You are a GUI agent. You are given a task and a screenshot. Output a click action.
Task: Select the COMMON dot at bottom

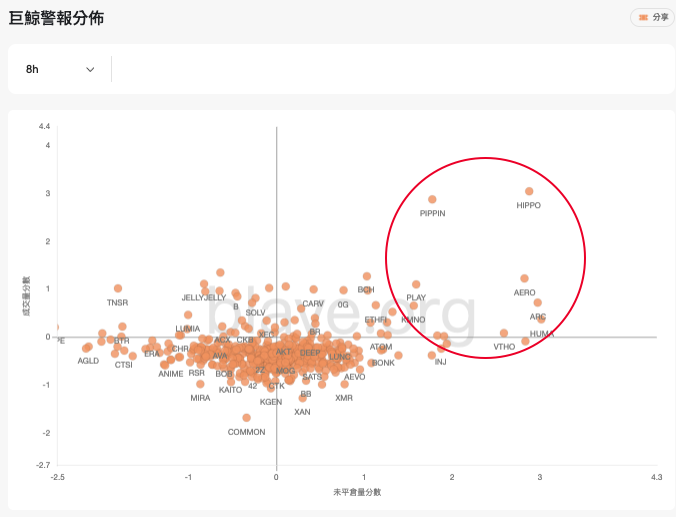247,418
